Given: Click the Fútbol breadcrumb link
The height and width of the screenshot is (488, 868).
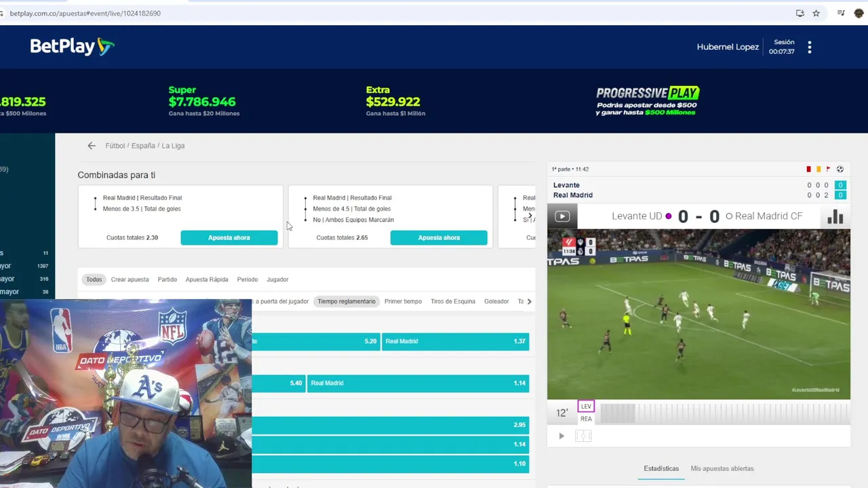Looking at the screenshot, I should (x=115, y=146).
